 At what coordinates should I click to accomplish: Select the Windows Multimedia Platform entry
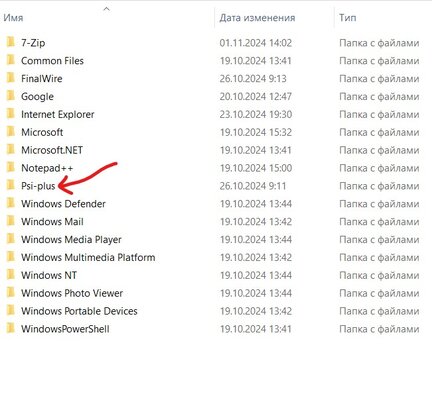point(88,257)
